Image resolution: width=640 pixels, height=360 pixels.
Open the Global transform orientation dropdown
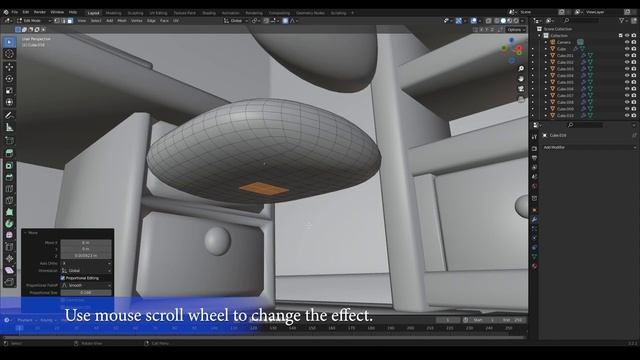click(x=236, y=20)
